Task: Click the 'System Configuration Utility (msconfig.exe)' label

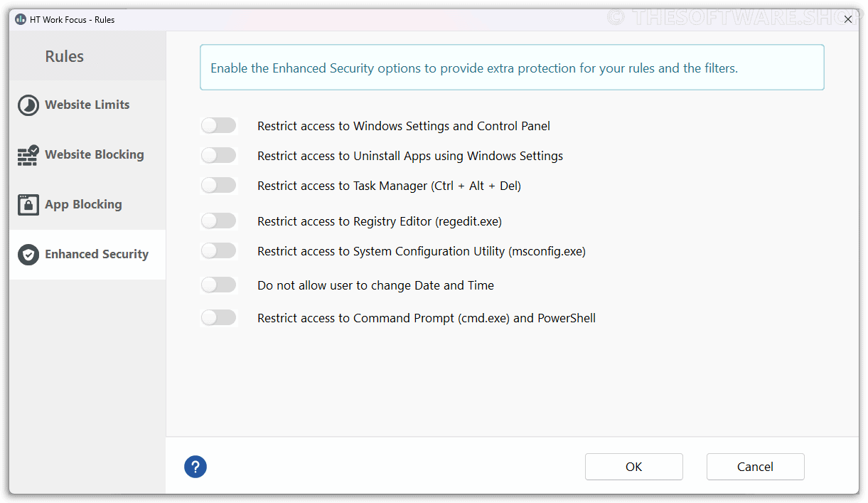Action: (x=422, y=251)
